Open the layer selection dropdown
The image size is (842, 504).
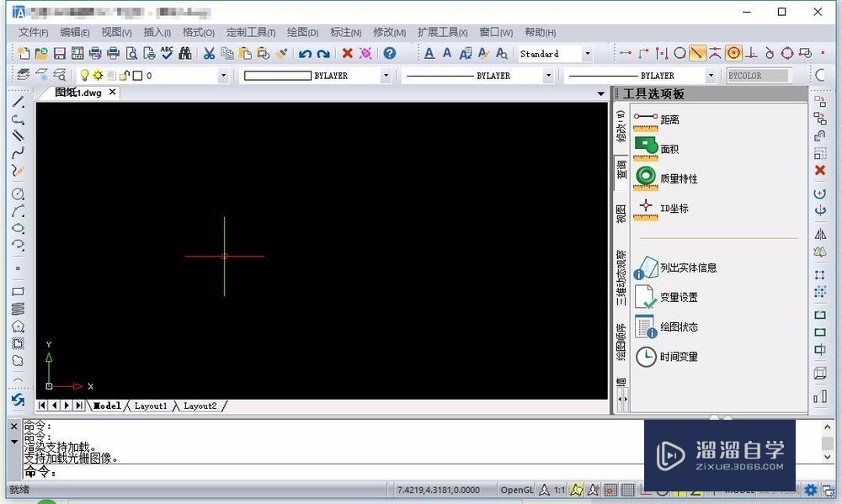pos(223,75)
